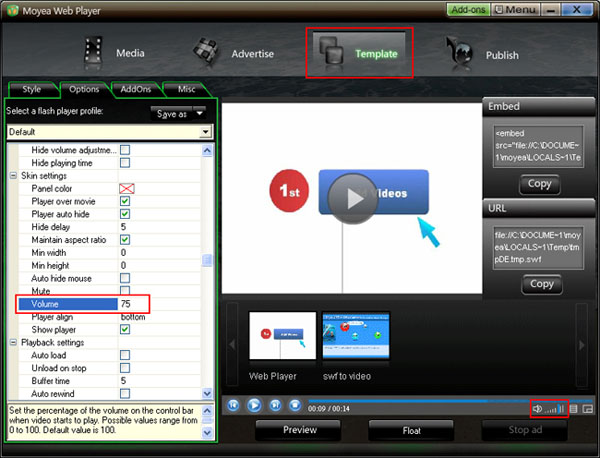Collapse the Skin settings group
The width and height of the screenshot is (600, 458).
[13, 176]
